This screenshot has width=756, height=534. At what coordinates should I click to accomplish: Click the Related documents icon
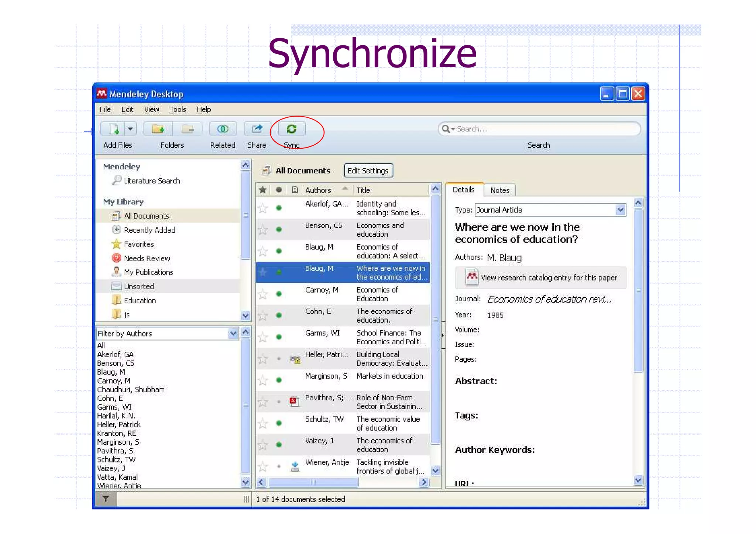[223, 129]
